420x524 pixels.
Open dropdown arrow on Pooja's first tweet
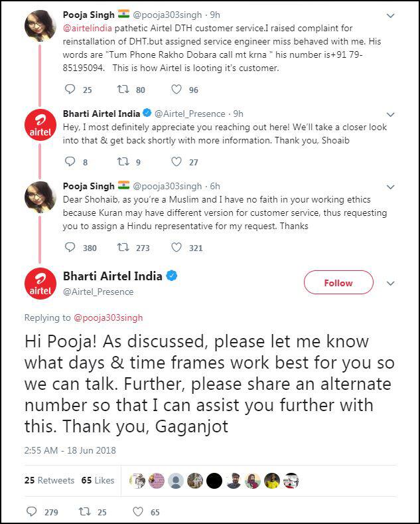coord(391,15)
